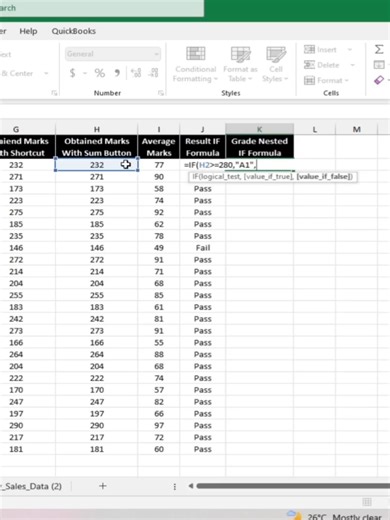Viewport: 390px width, 520px height.
Task: Apply Comma Style number format
Action: coord(117,73)
